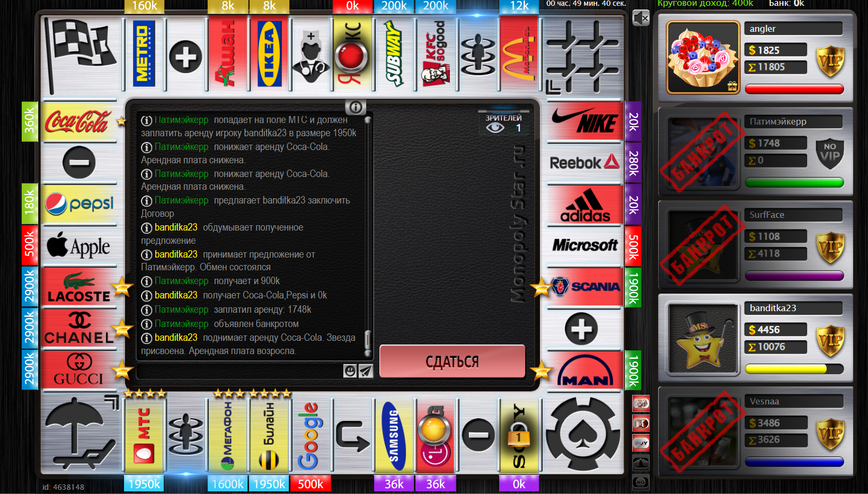Select the Chanel property tile
Screen dimensions: 868x494
(x=79, y=329)
